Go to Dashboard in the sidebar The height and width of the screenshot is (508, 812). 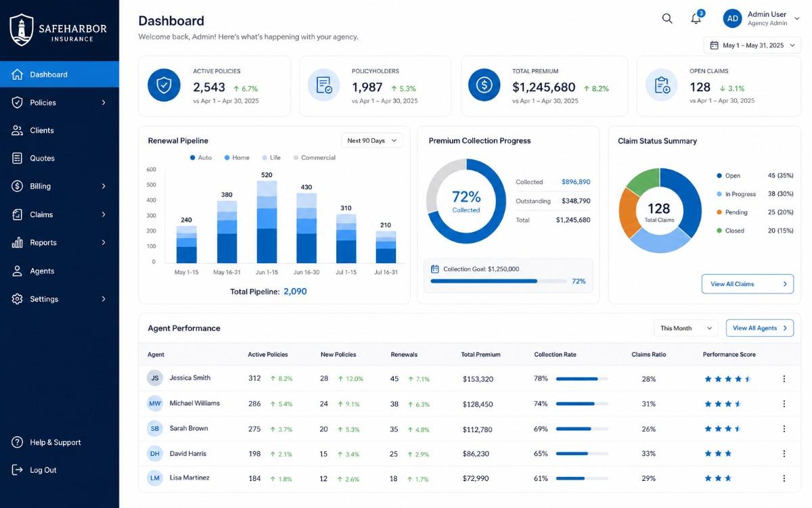pyautogui.click(x=60, y=74)
